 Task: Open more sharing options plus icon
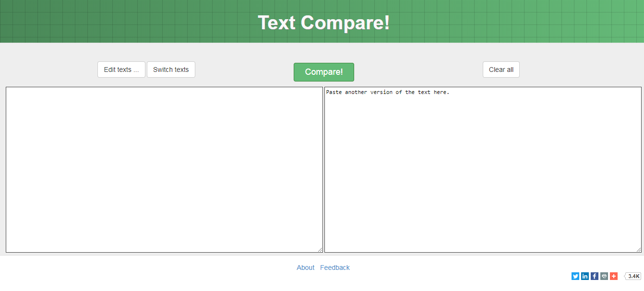(x=614, y=276)
